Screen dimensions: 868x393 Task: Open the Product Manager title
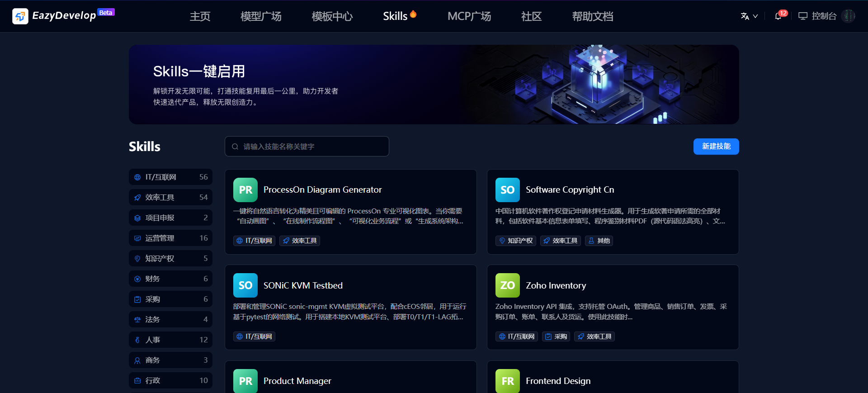297,381
